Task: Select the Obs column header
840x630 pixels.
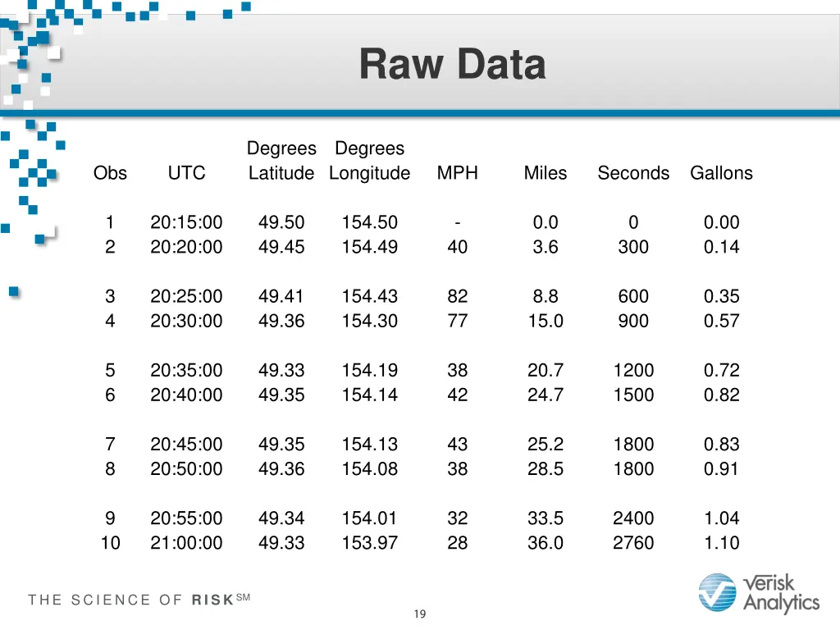Action: (x=110, y=173)
